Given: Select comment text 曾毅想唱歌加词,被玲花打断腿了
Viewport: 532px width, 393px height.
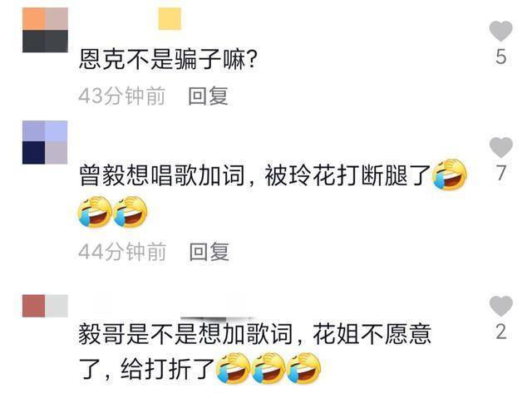Looking at the screenshot, I should [x=254, y=175].
